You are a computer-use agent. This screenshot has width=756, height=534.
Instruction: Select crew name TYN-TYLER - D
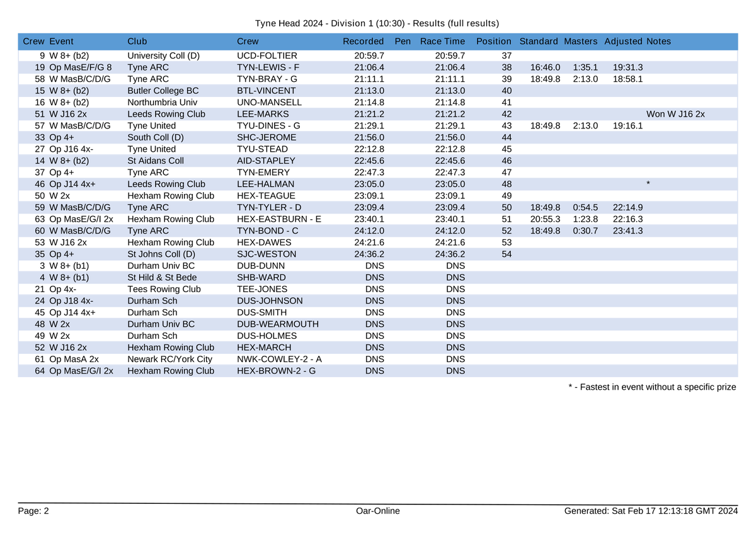click(269, 207)
